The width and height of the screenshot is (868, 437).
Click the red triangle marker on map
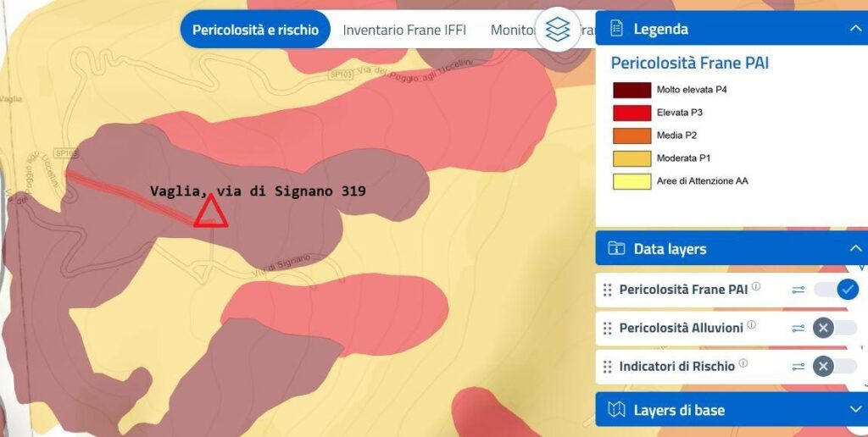tap(209, 212)
